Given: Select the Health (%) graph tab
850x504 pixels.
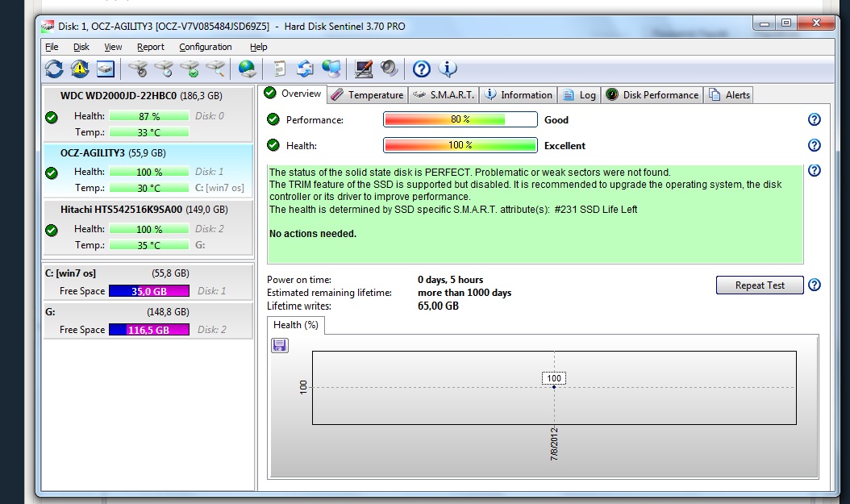Looking at the screenshot, I should click(295, 325).
